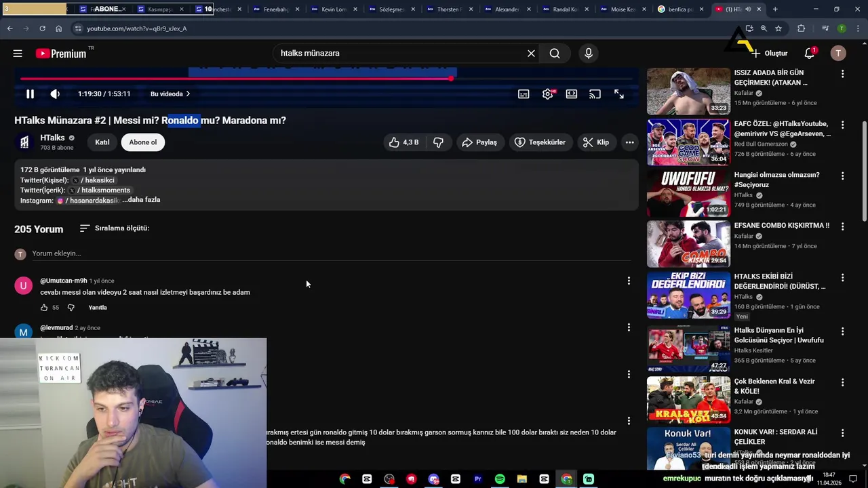The height and width of the screenshot is (488, 868).
Task: Toggle subtitles on the player
Action: [x=524, y=94]
